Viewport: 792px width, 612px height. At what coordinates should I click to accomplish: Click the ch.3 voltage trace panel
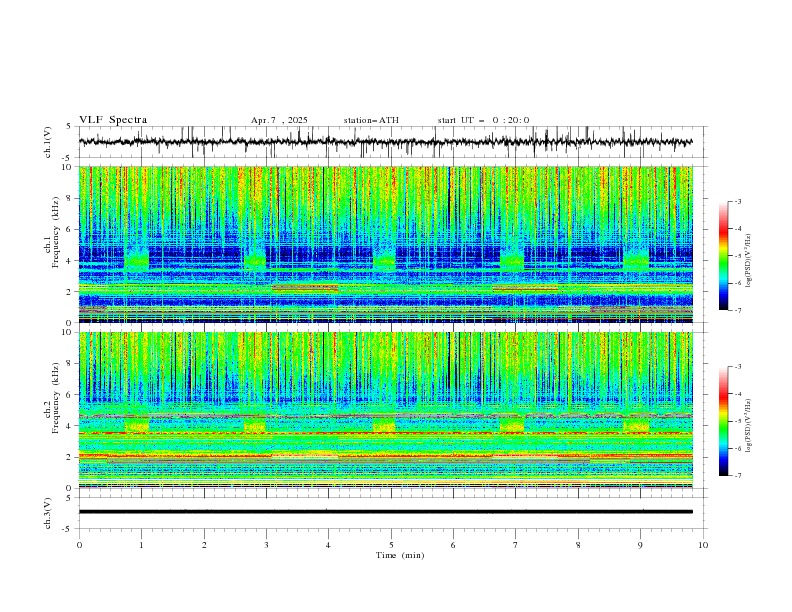(x=392, y=513)
